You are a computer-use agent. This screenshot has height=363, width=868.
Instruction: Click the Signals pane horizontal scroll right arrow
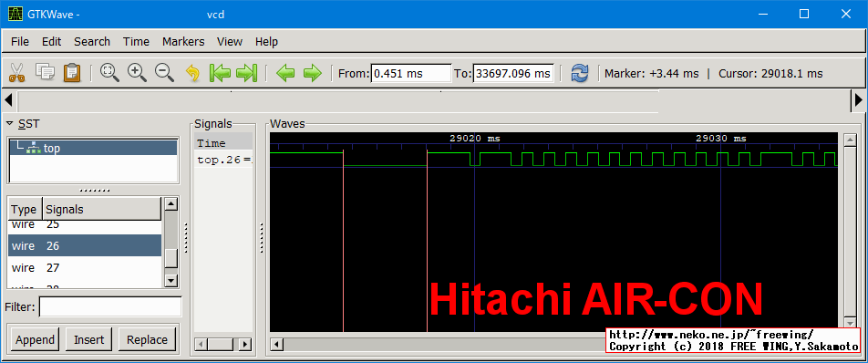click(244, 345)
